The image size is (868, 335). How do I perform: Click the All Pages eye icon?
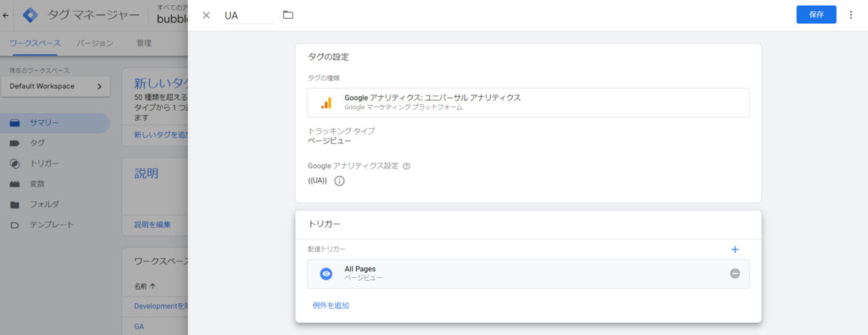[x=326, y=273]
